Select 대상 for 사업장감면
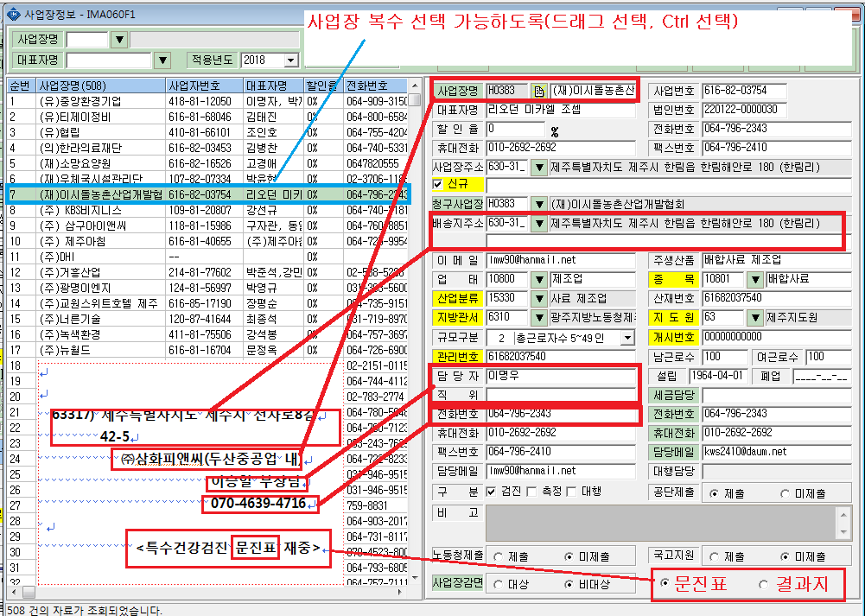The height and width of the screenshot is (616, 865). 498,584
